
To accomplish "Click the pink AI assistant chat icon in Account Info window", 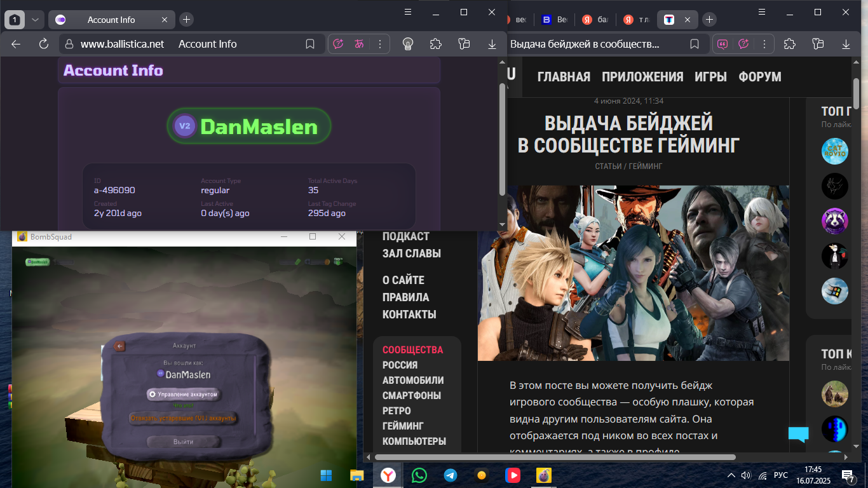I will coord(339,44).
